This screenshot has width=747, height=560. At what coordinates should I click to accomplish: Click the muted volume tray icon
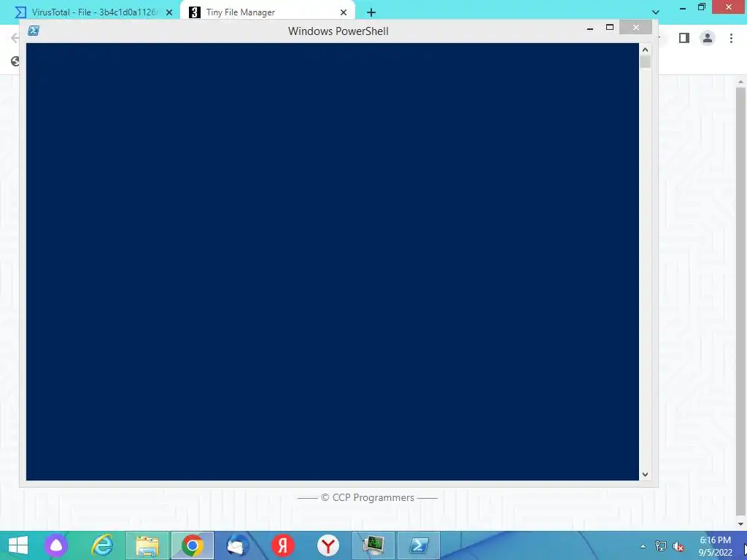[678, 546]
